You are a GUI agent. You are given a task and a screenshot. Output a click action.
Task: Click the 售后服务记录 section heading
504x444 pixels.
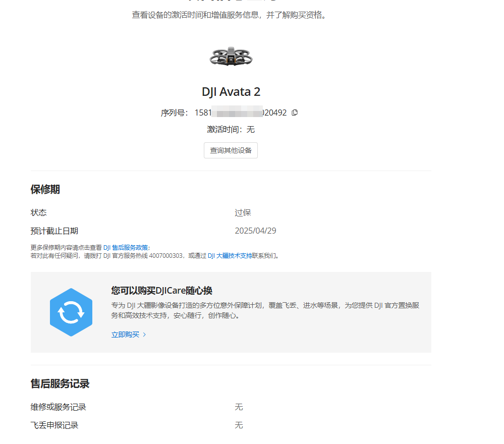pyautogui.click(x=60, y=383)
